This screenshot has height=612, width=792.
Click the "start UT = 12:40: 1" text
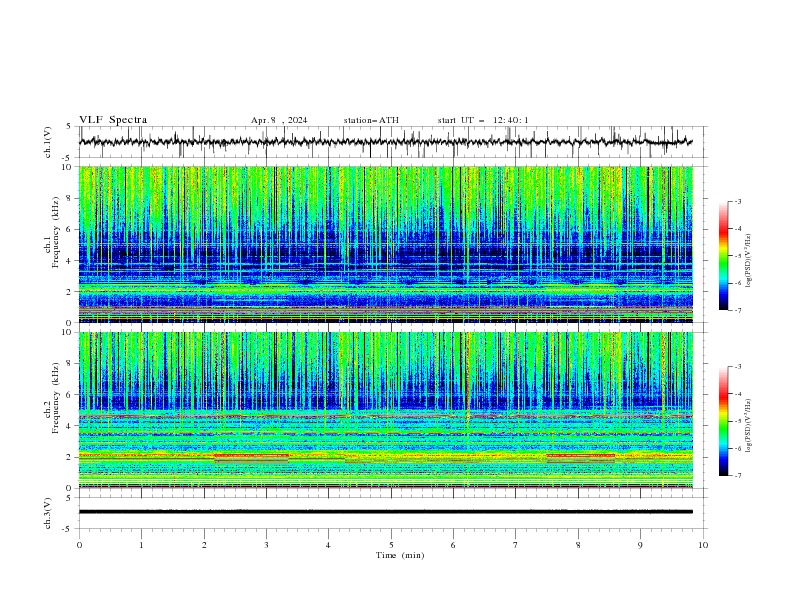pos(483,120)
